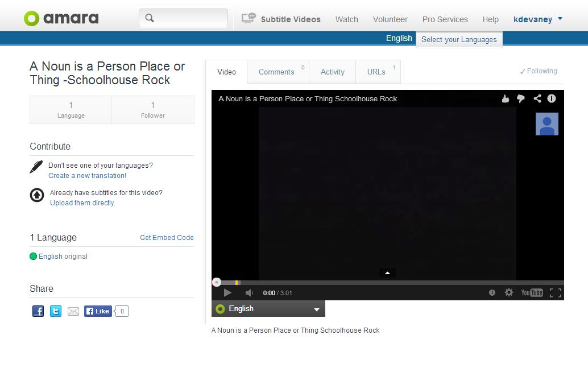This screenshot has width=588, height=368.
Task: Open the URLs tab
Action: coord(378,72)
